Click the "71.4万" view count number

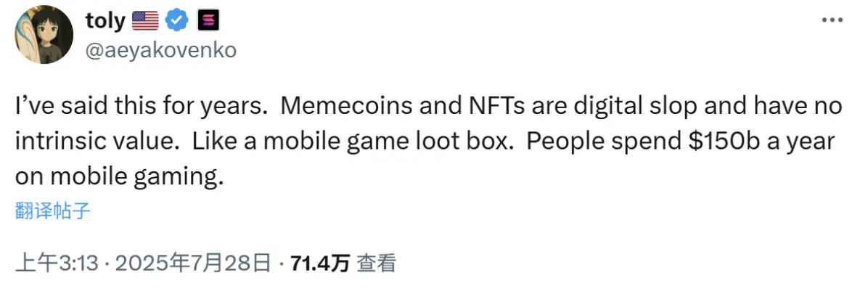pyautogui.click(x=320, y=264)
